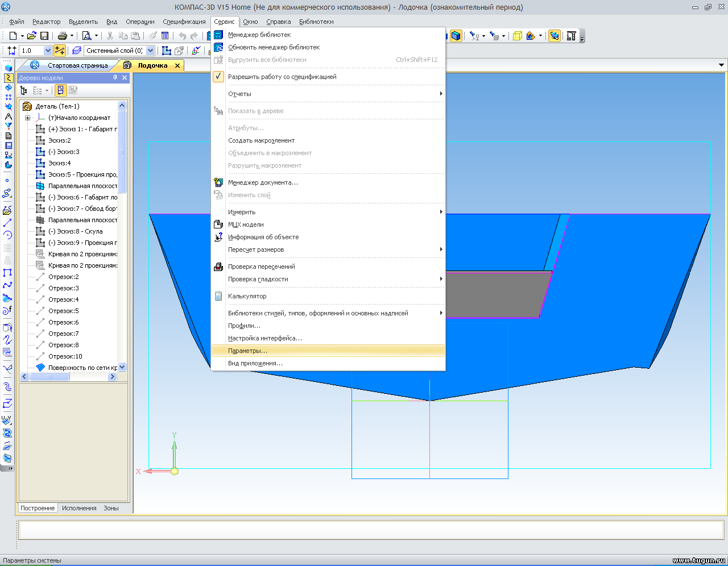Click the command prompt input field

coord(371,530)
